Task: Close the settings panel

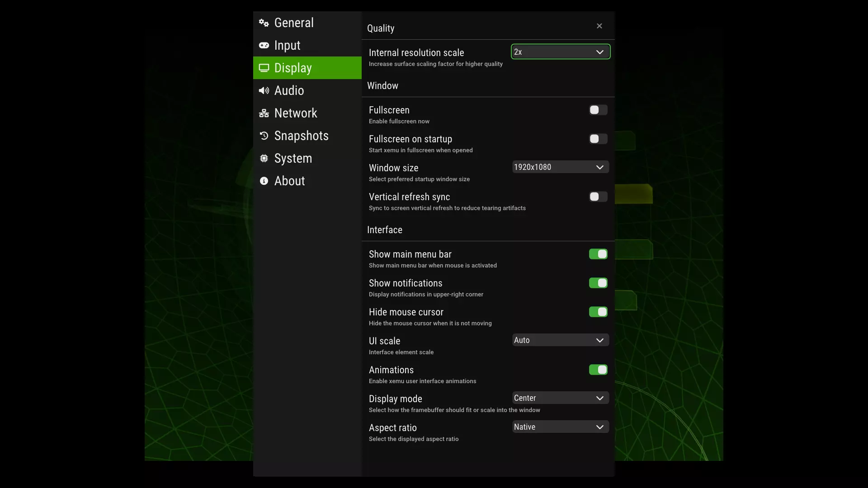Action: 599,26
